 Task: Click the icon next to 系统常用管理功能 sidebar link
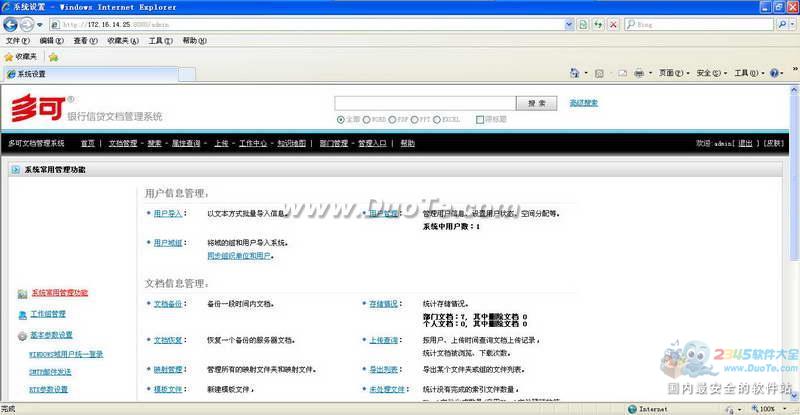(x=22, y=294)
